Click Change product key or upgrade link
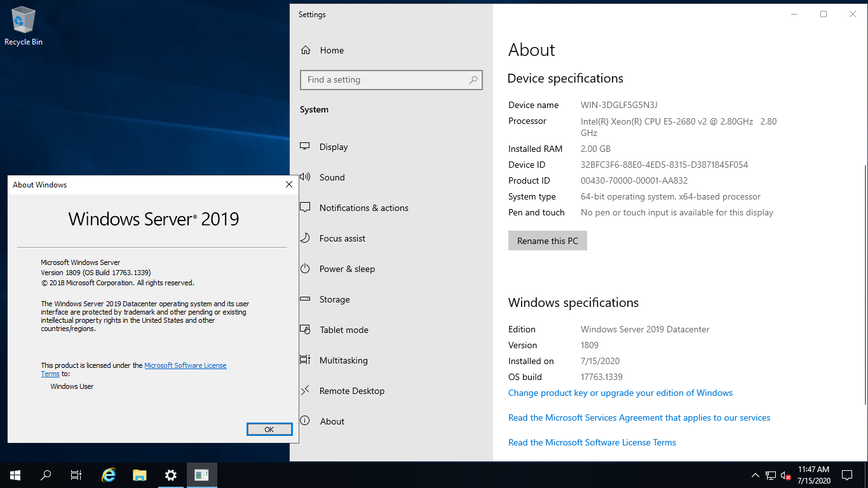The height and width of the screenshot is (488, 868). point(620,393)
